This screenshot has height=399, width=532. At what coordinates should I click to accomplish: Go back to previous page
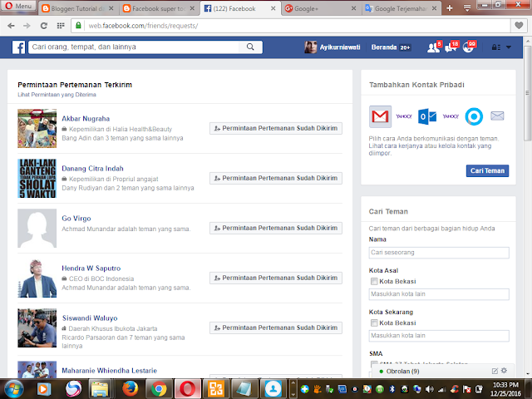click(11, 26)
